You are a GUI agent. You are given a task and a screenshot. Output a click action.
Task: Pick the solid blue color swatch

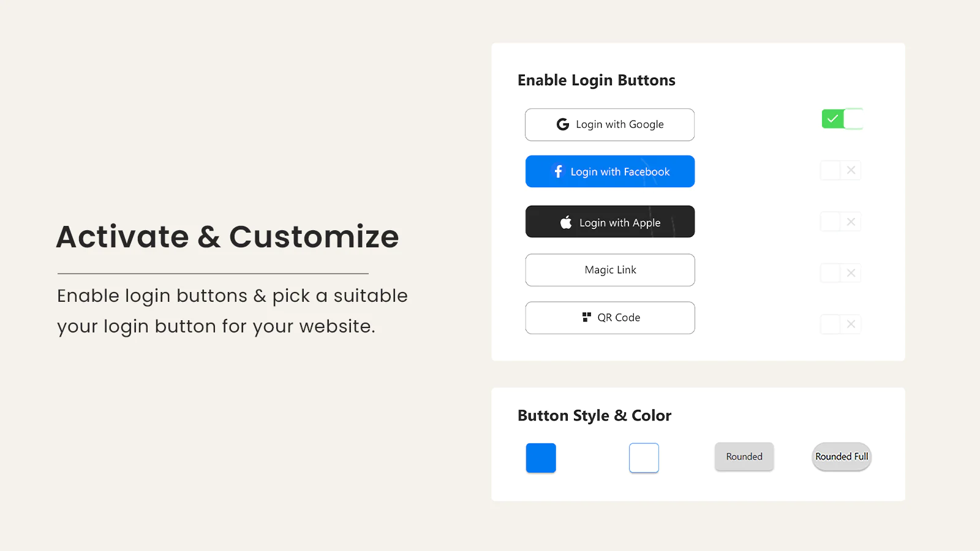pos(541,458)
